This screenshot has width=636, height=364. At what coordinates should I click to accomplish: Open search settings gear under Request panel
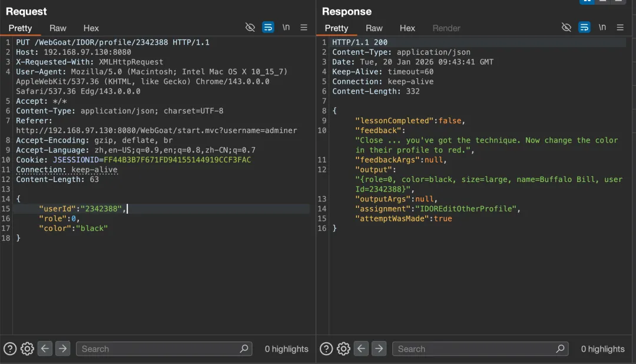pos(27,349)
